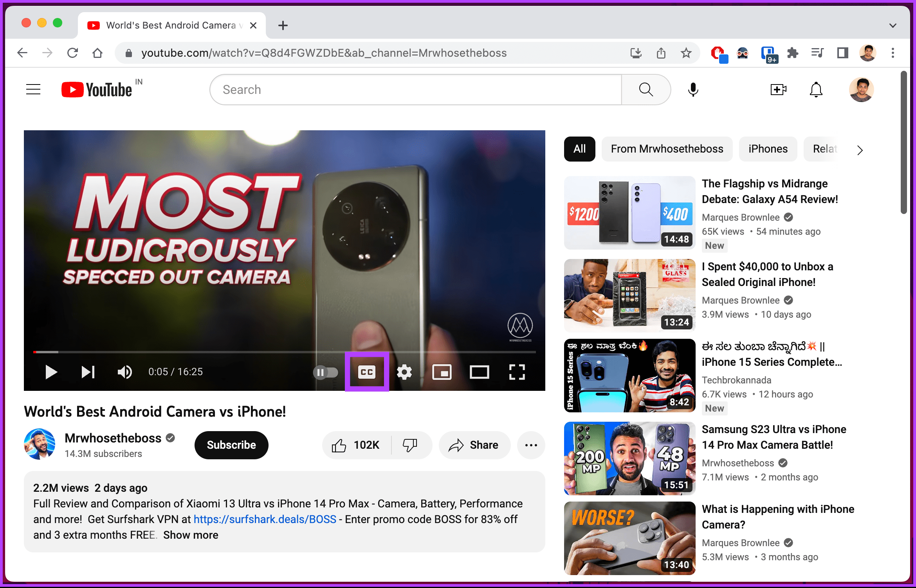Open the extensions puzzle-piece menu

click(793, 53)
